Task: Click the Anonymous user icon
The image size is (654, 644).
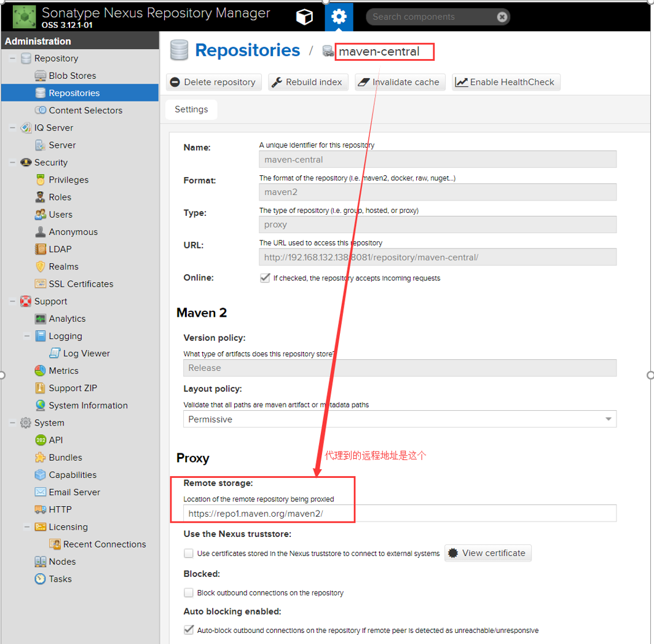Action: (41, 232)
